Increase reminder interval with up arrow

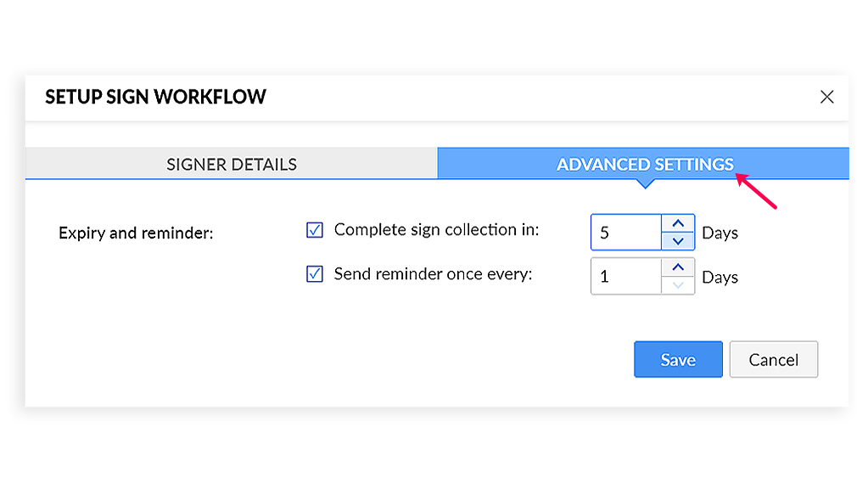coord(677,267)
